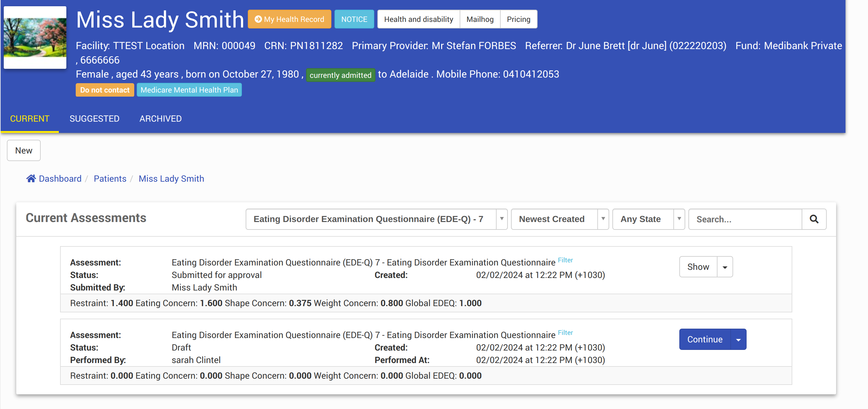Open the Health and disability tab
Viewport: 868px width, 409px height.
pos(418,19)
